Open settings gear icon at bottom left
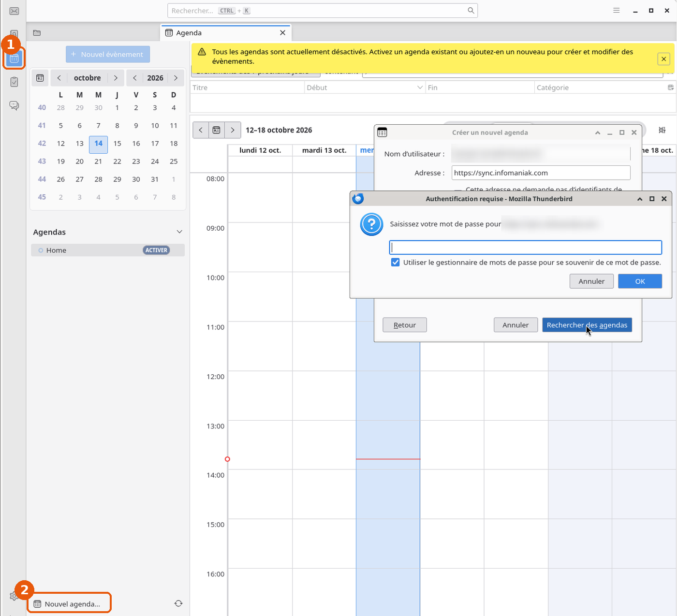This screenshot has height=616, width=677. tap(14, 596)
